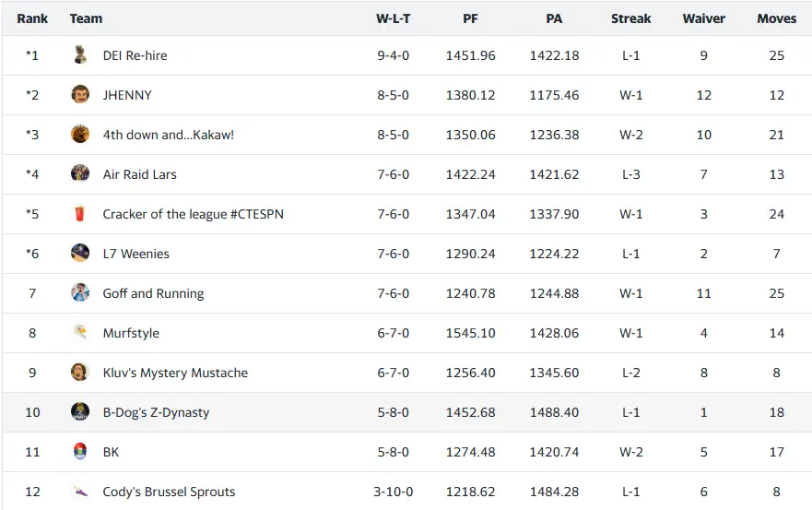Screen dimensions: 812x510
Task: Click Kluv's Mystery Mustache avatar
Action: [80, 373]
